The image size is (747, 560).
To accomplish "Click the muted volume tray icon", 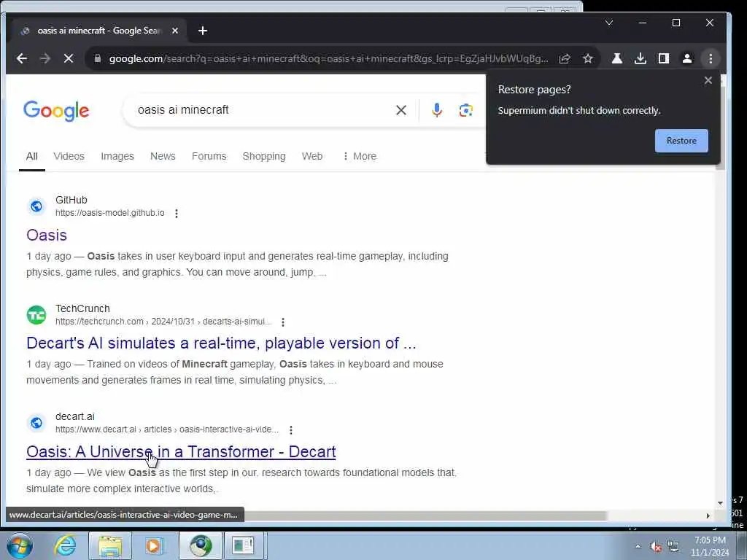I will pos(656,547).
